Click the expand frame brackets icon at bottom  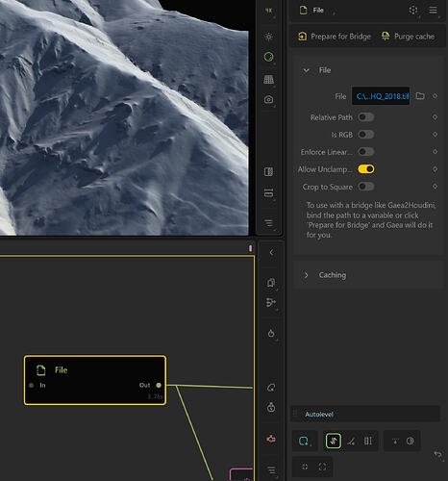tap(322, 467)
